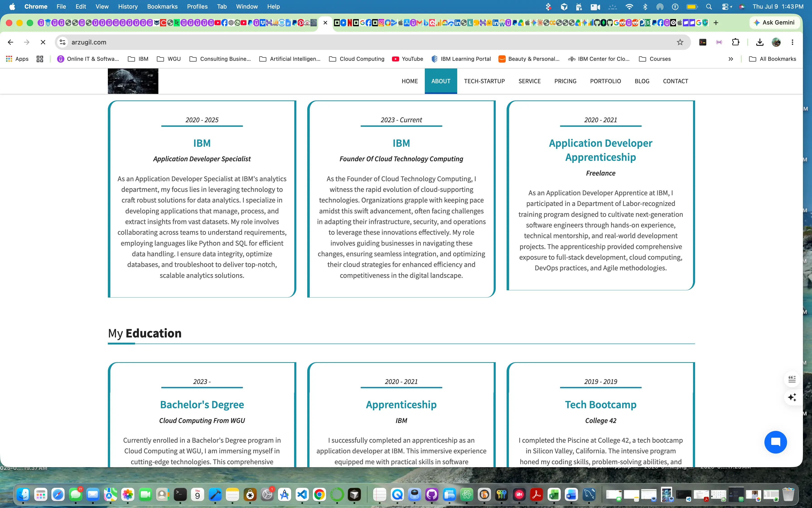
Task: Open Chrome menu in menu bar
Action: pyautogui.click(x=36, y=6)
